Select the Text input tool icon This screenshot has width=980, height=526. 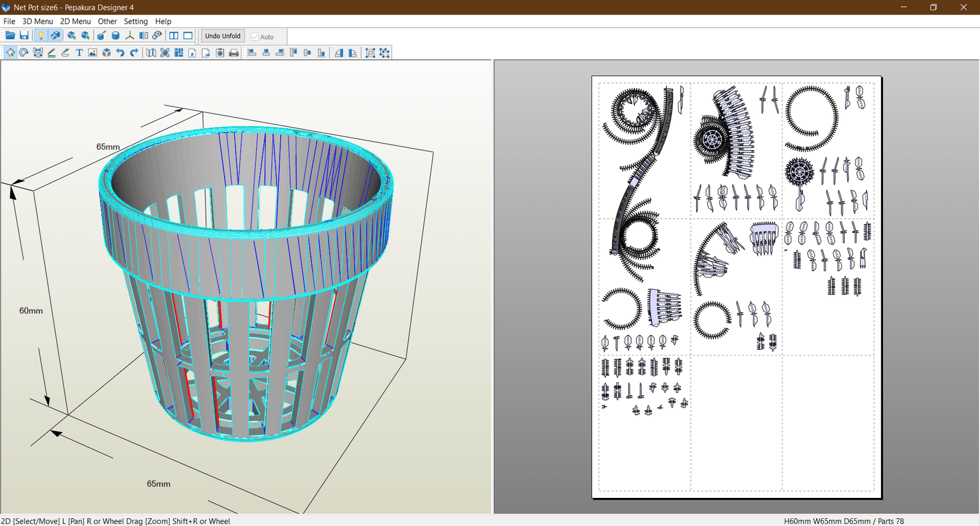[79, 53]
